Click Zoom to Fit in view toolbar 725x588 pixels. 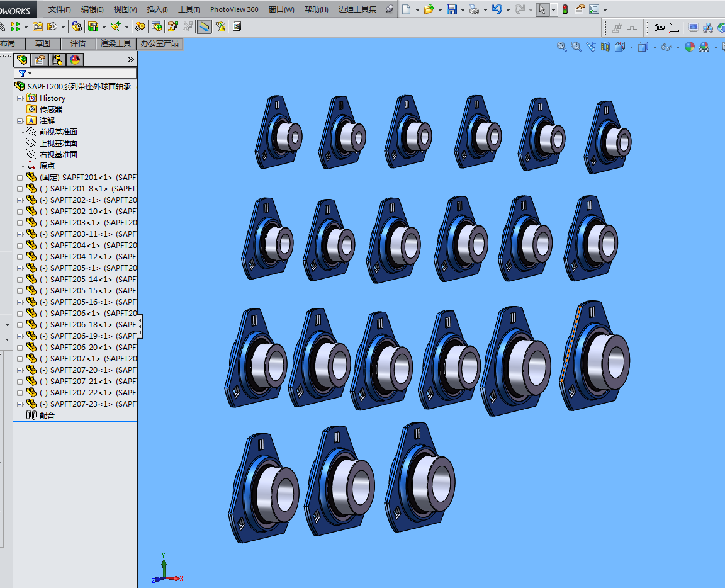562,47
